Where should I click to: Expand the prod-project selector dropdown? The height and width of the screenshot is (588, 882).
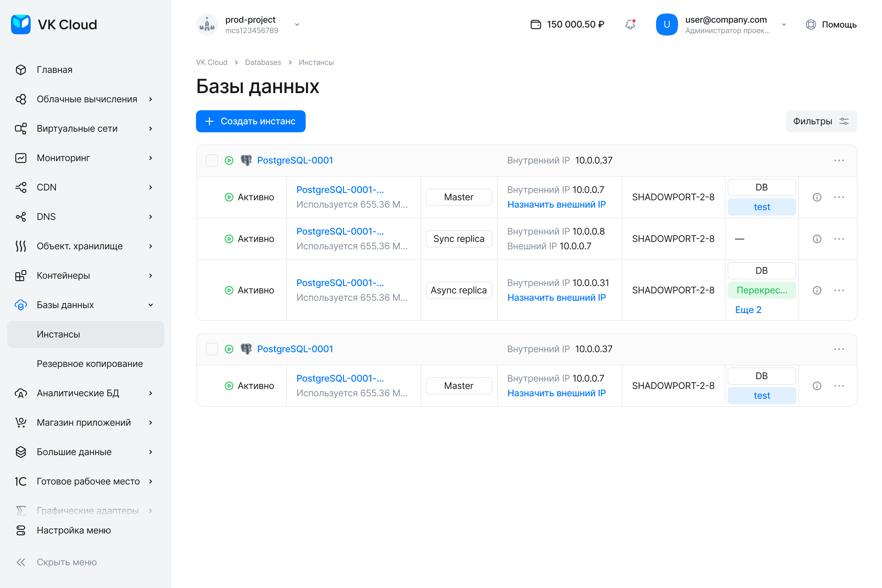click(297, 24)
